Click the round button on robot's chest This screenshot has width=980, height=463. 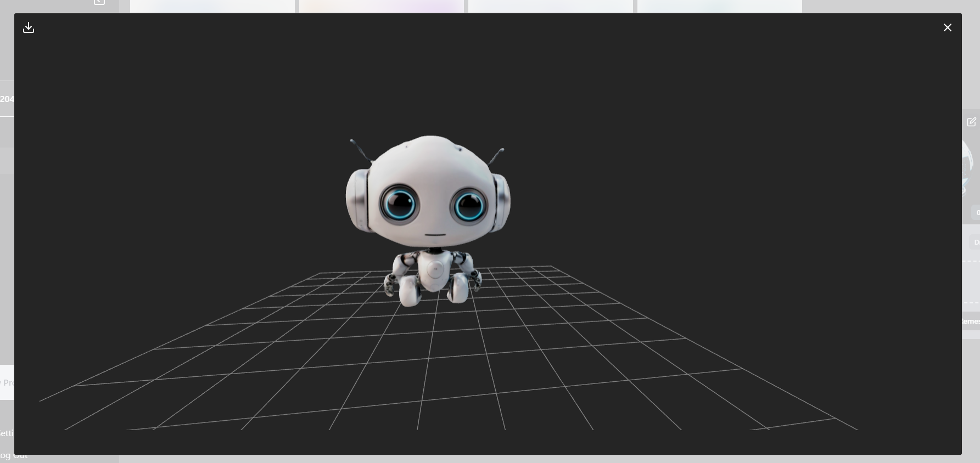click(435, 269)
